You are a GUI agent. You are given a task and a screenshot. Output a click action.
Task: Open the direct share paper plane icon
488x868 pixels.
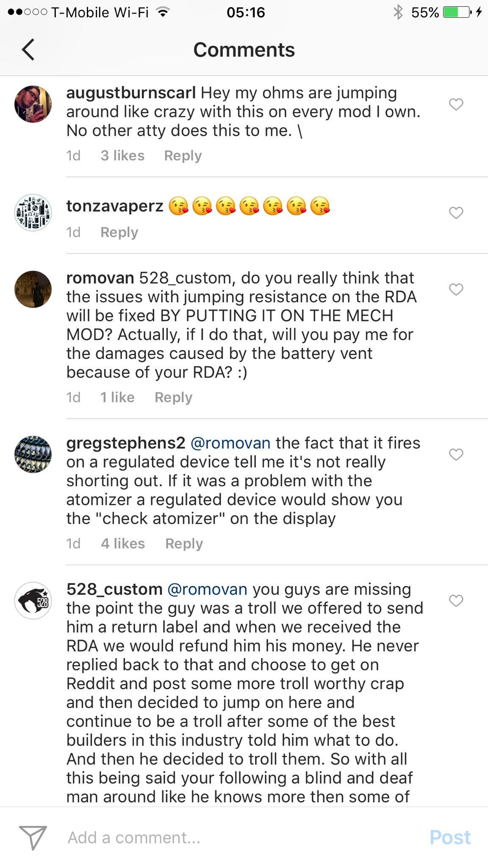33,837
